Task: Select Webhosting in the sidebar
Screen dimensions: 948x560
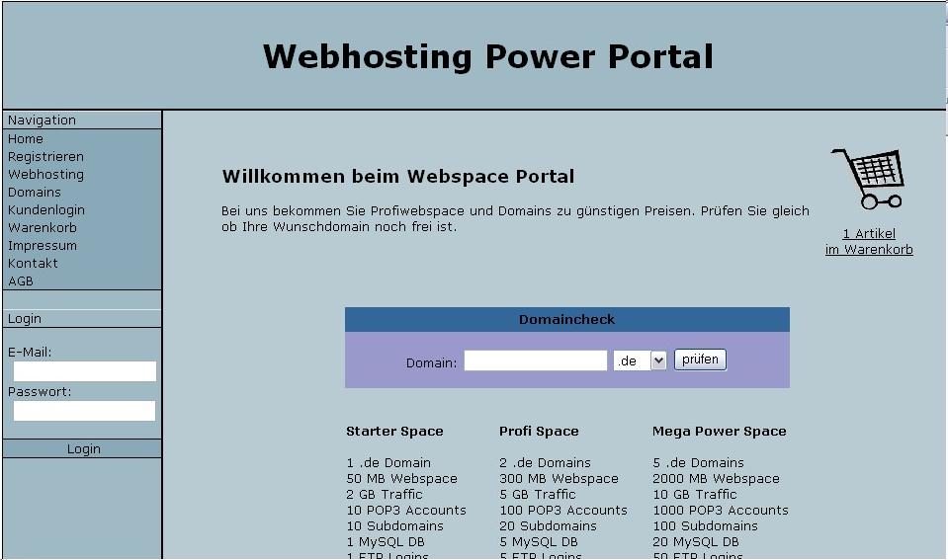Action: [x=45, y=175]
